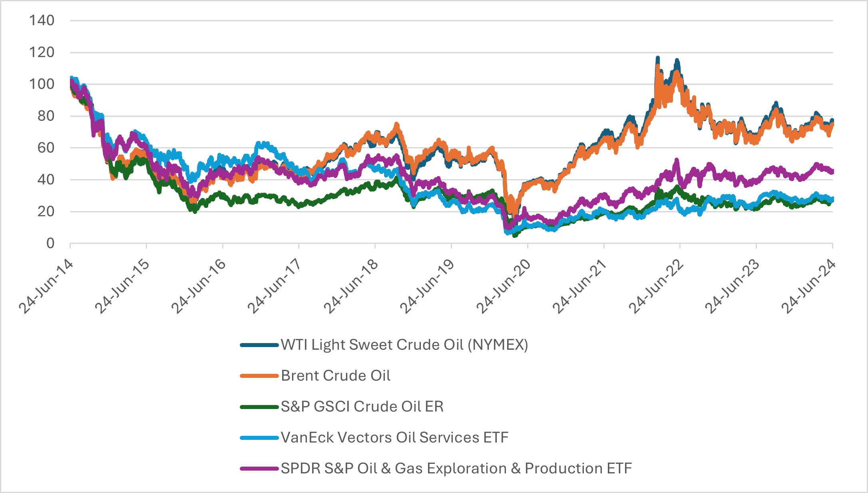Click the 140 value on the y-axis

42,20
